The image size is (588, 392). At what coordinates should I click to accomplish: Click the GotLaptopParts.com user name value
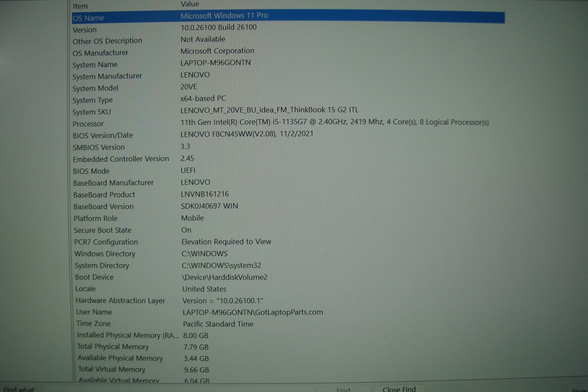[x=253, y=312]
